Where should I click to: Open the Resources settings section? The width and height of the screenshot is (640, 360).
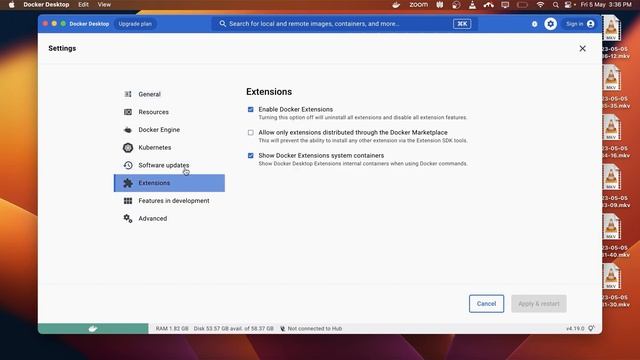click(x=169, y=112)
